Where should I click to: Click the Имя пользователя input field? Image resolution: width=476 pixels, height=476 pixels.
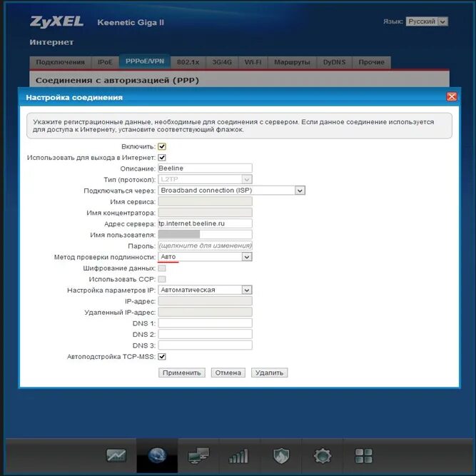click(205, 234)
